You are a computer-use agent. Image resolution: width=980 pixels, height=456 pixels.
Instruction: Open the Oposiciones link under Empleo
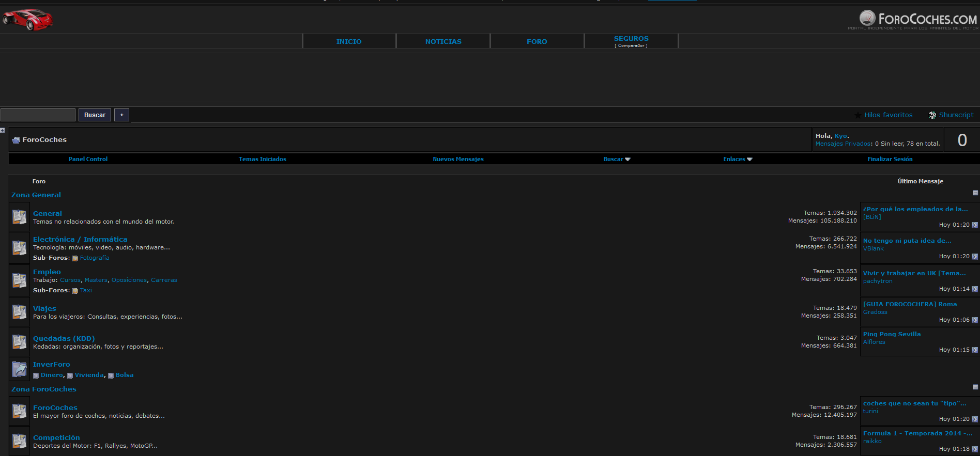coord(129,280)
